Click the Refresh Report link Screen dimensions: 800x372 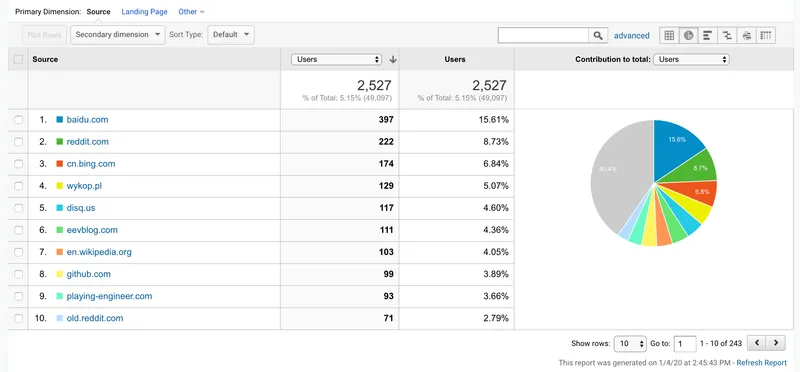(762, 363)
